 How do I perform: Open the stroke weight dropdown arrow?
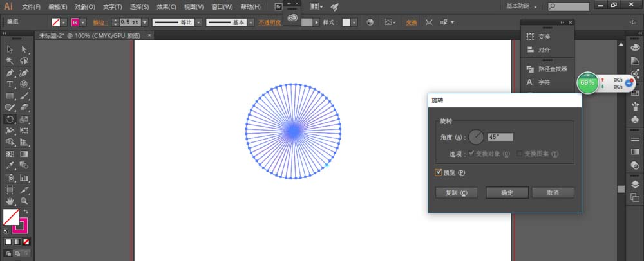[144, 22]
